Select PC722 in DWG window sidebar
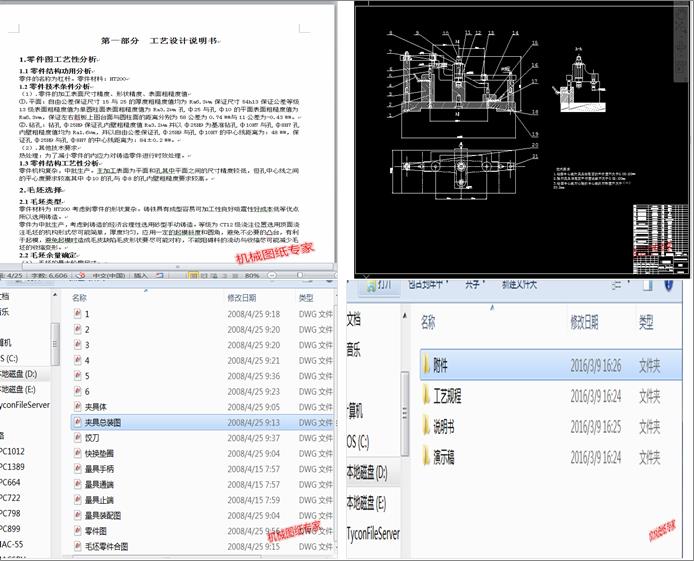The image size is (694, 561). [10, 498]
